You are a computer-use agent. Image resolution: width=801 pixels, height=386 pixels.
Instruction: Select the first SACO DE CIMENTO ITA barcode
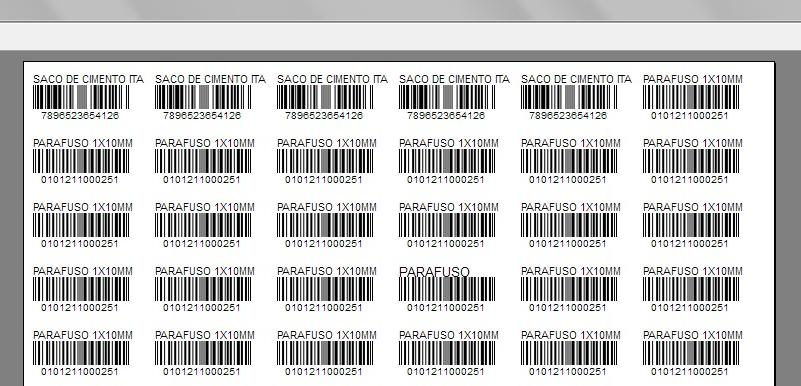click(81, 97)
